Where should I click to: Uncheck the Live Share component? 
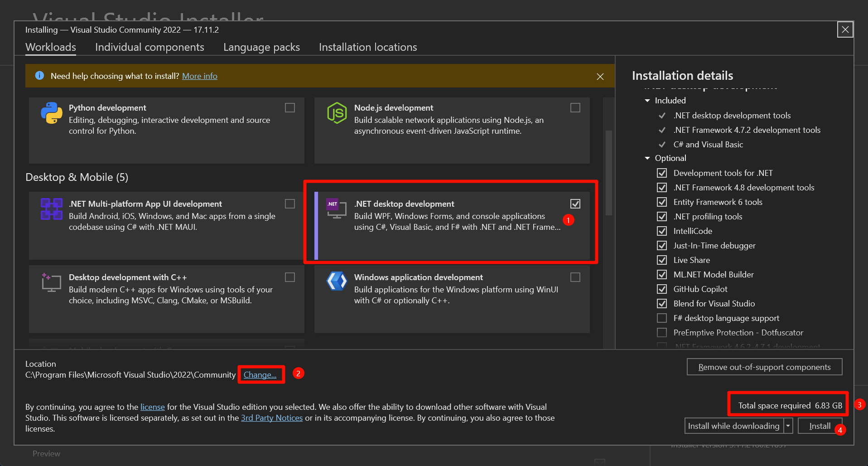pyautogui.click(x=662, y=260)
